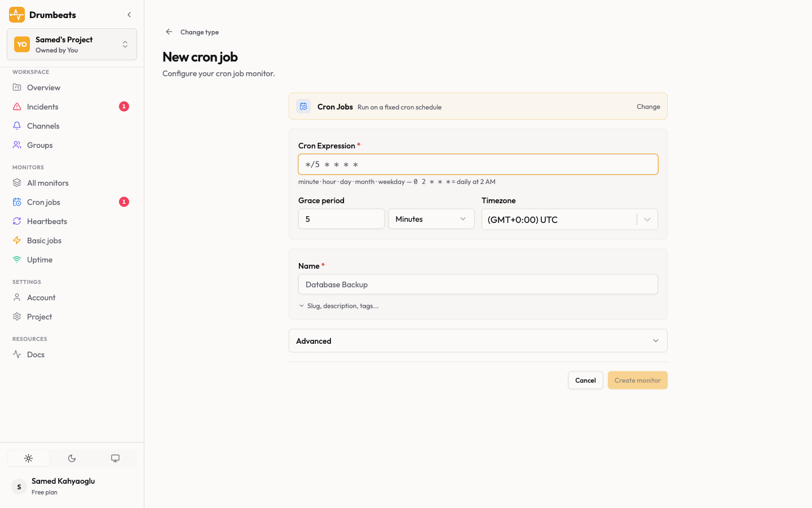Click the Cron jobs count badge
Image resolution: width=812 pixels, height=508 pixels.
(124, 202)
